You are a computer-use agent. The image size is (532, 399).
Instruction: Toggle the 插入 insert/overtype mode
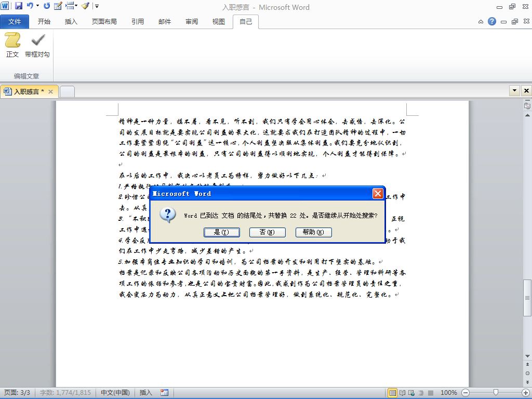[146, 393]
